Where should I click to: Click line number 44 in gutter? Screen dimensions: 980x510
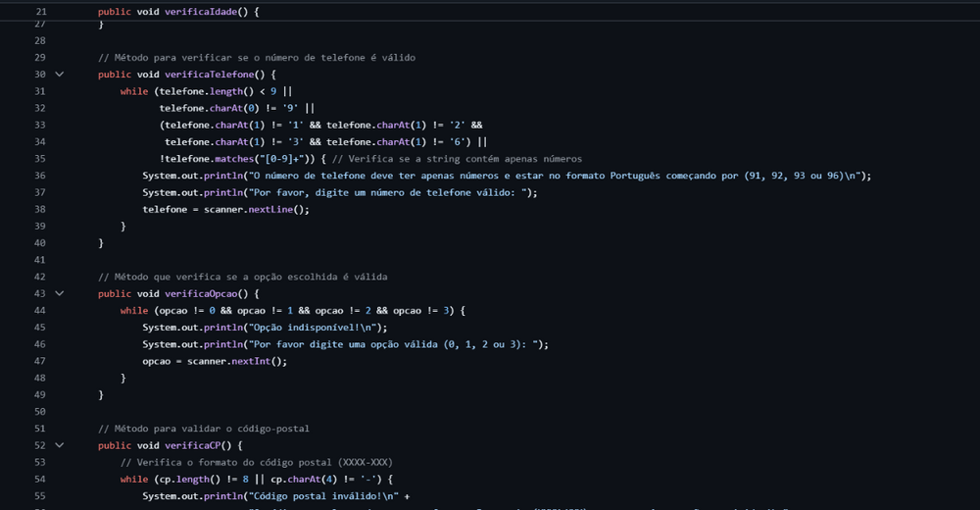click(40, 311)
